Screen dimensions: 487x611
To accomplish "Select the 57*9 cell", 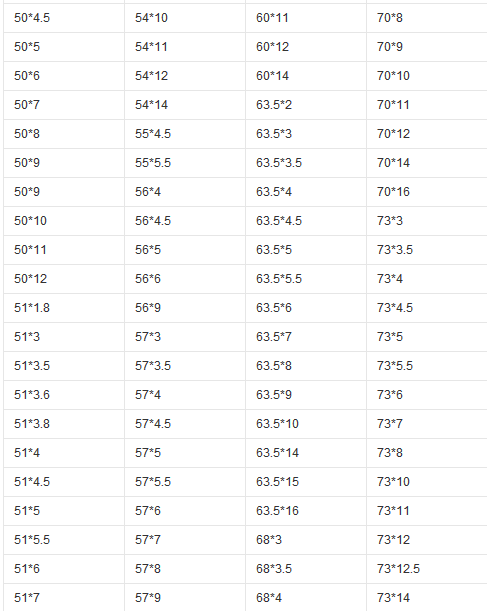I will (185, 597).
